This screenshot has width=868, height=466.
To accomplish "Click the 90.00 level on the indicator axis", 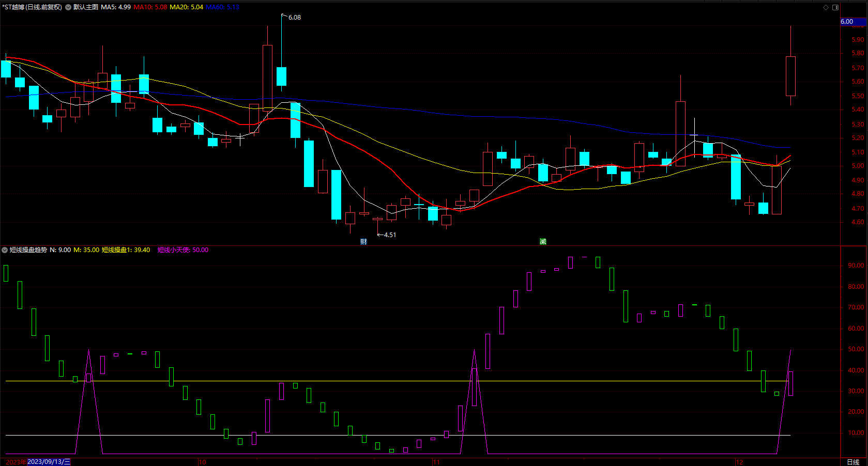I will coord(856,266).
